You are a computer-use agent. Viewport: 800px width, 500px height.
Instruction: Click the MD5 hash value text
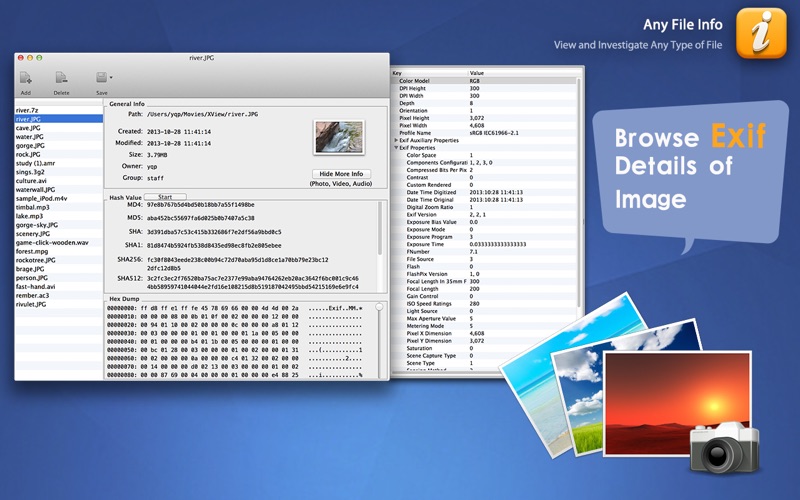[201, 218]
